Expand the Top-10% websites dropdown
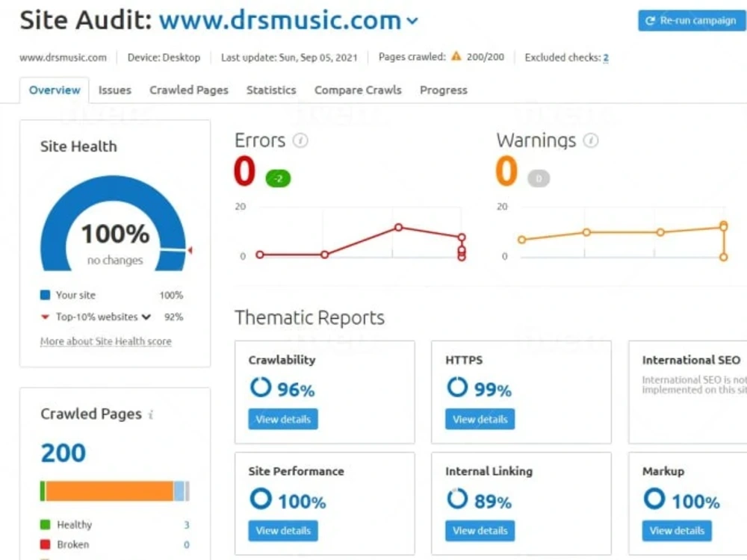747x560 pixels. [x=146, y=317]
